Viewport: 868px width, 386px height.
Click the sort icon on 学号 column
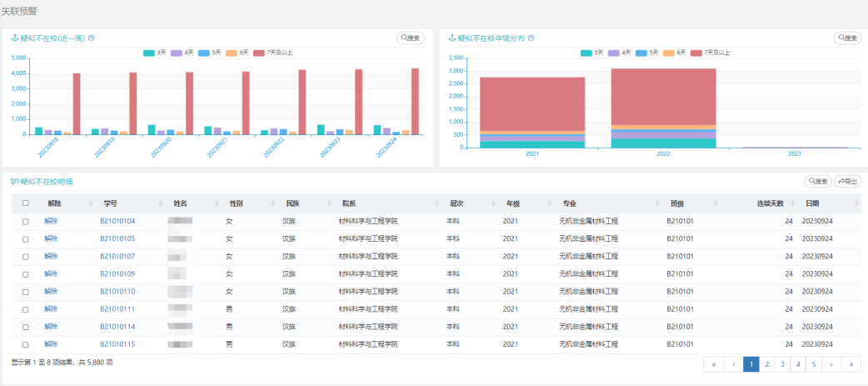160,203
